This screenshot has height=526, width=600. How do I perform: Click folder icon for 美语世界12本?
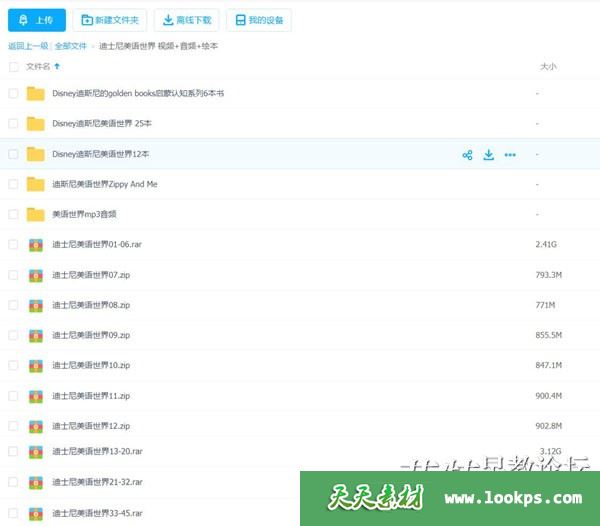(36, 154)
